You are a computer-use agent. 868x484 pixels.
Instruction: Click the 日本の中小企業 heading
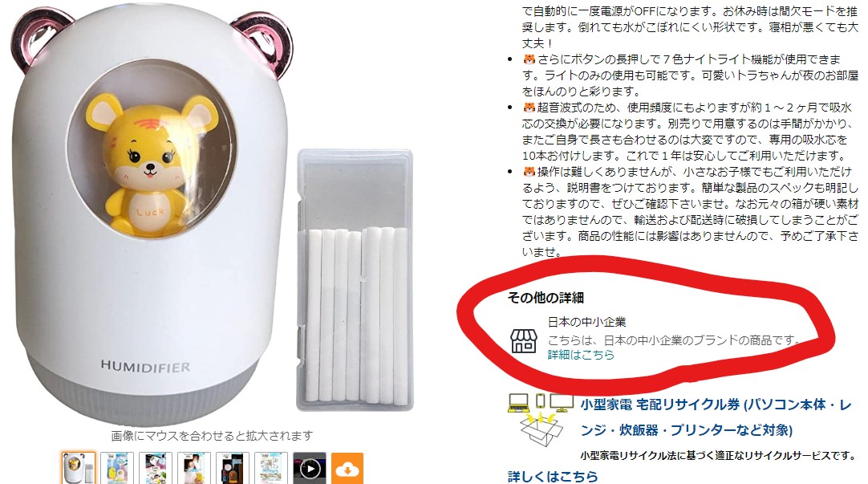coord(586,322)
